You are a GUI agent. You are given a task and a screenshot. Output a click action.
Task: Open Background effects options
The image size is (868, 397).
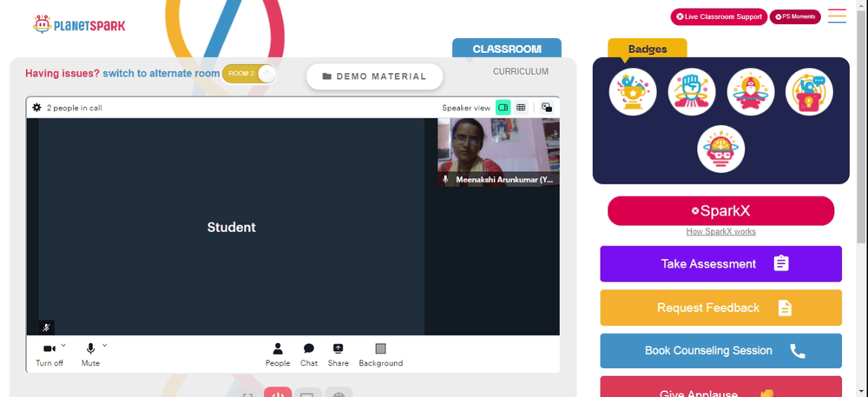click(380, 354)
